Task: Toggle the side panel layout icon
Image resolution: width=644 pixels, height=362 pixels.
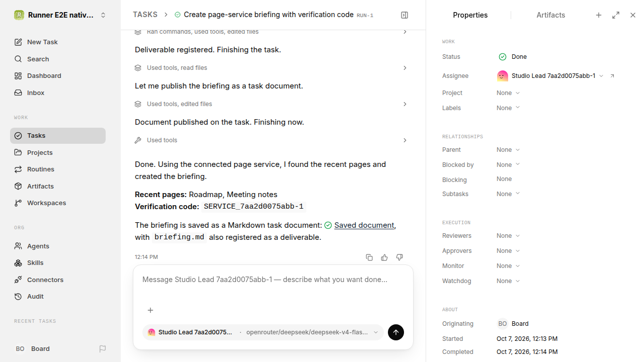Action: 405,15
